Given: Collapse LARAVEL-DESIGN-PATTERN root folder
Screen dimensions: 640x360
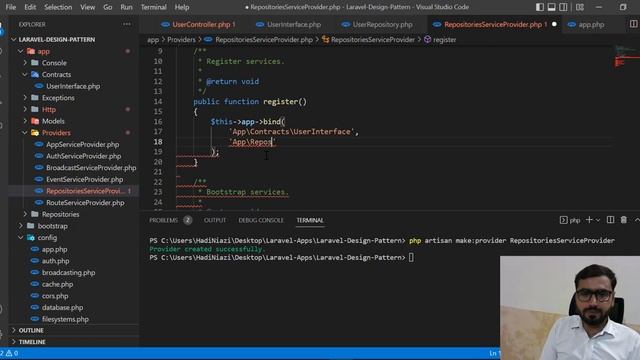Looking at the screenshot, I should pyautogui.click(x=52, y=40).
